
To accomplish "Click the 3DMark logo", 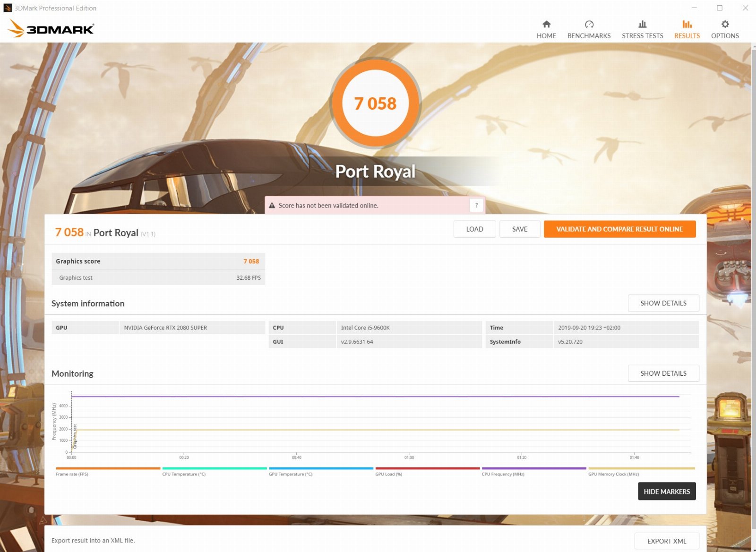I will pyautogui.click(x=51, y=28).
